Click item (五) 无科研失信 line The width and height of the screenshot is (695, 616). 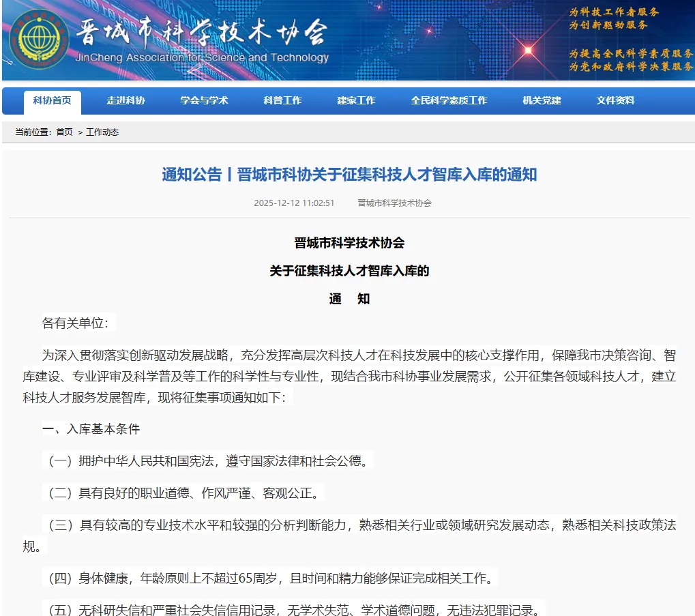point(295,609)
